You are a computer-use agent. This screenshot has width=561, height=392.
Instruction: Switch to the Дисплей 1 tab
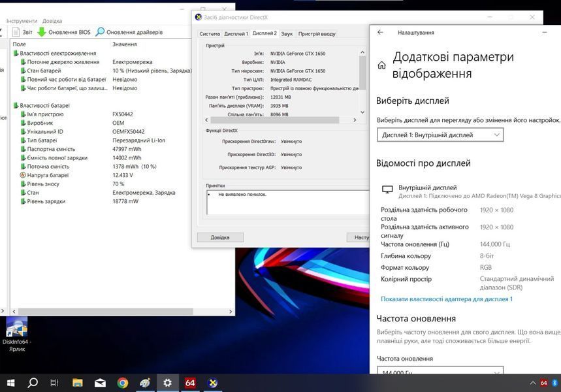(236, 34)
